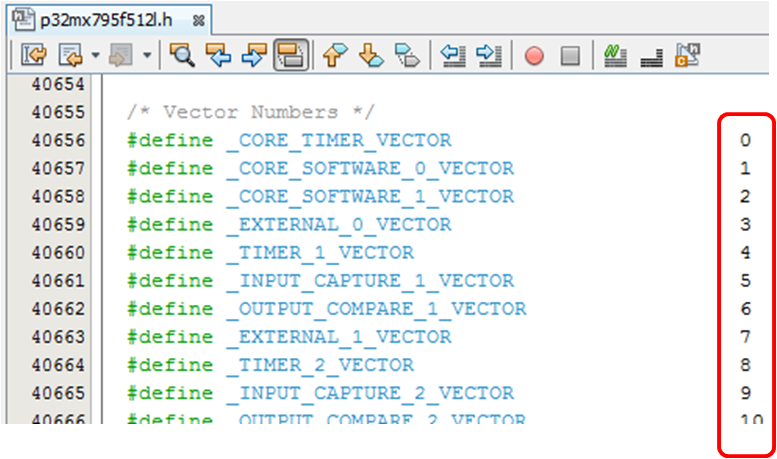Toggle bookmark on current line

407,55
